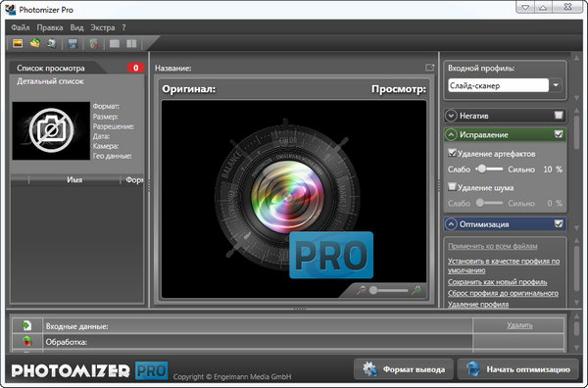
Task: Click the Удаление профиля link
Action: click(478, 304)
